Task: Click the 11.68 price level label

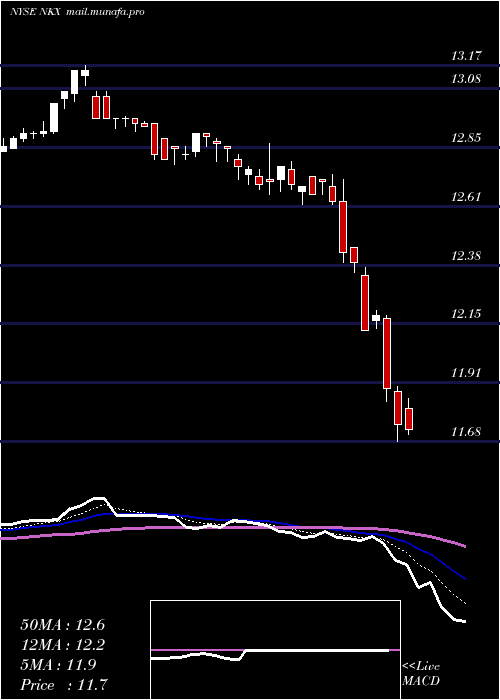Action: pos(466,432)
